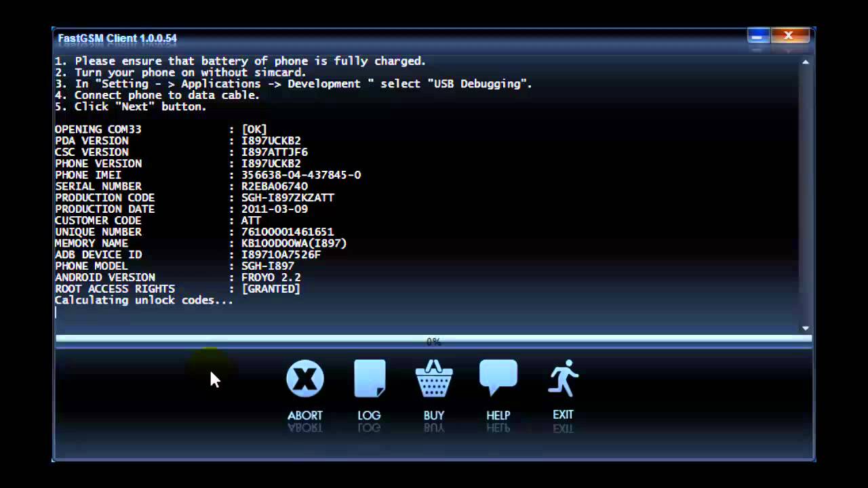Select serial number R2EBA06740
This screenshot has height=488, width=868.
[275, 186]
